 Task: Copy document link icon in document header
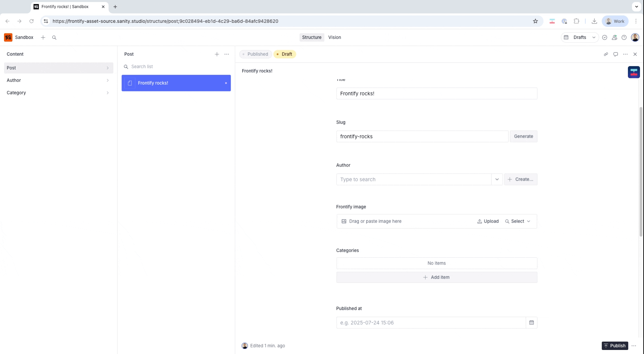[x=606, y=54]
